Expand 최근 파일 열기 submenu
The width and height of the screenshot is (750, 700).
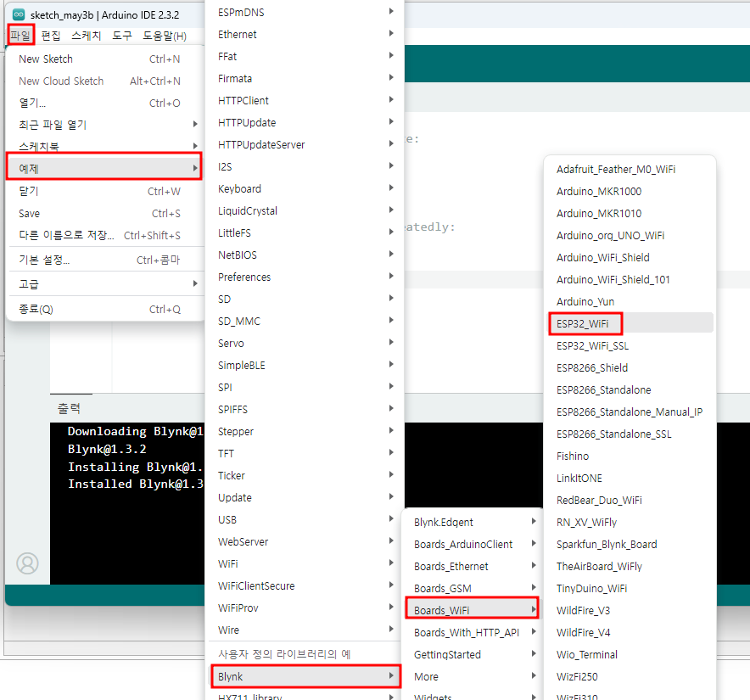pyautogui.click(x=105, y=125)
